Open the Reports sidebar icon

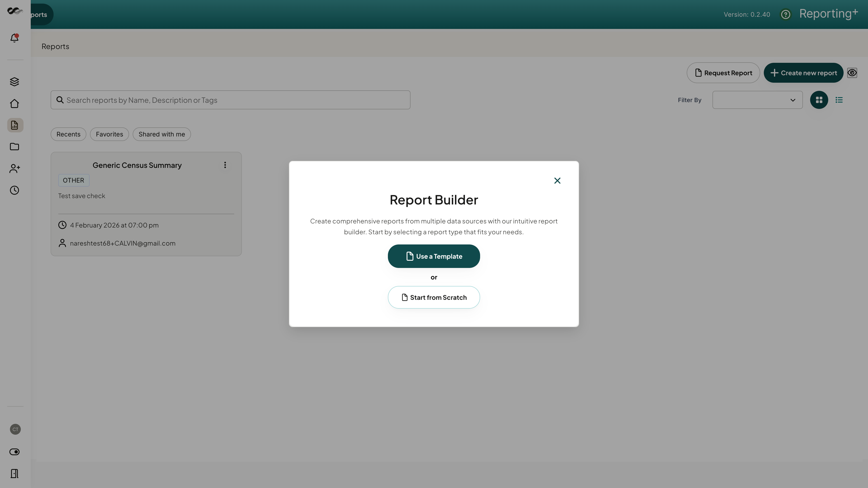pyautogui.click(x=15, y=125)
